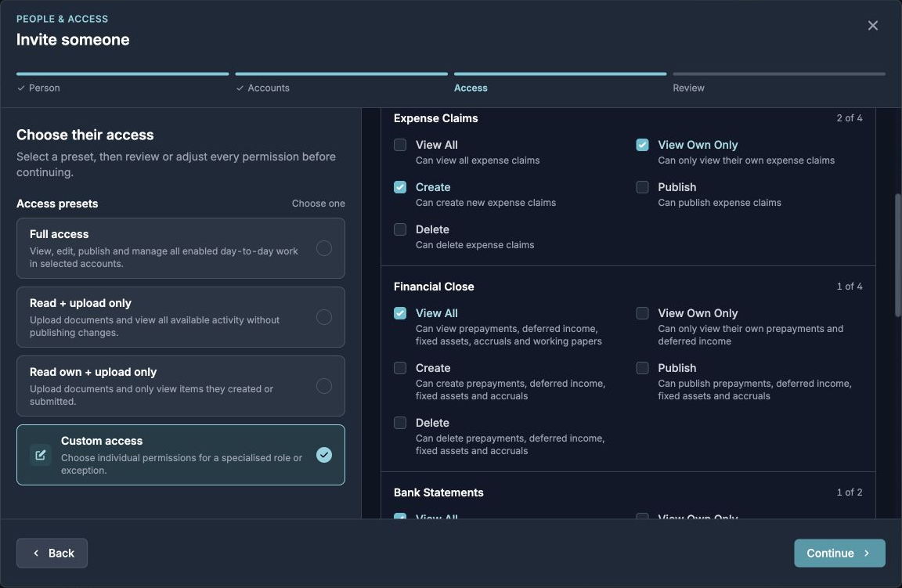The height and width of the screenshot is (588, 902).
Task: Uncheck Expense Claims Create permission
Action: click(x=400, y=187)
